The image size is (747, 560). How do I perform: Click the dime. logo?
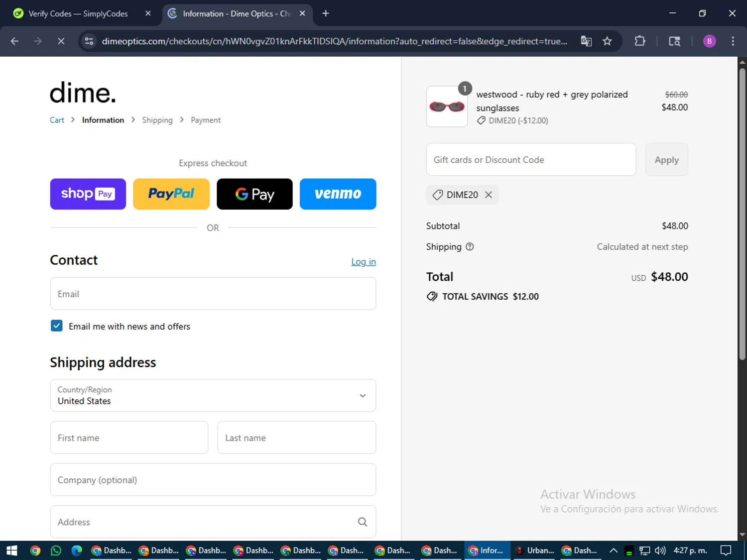(83, 93)
